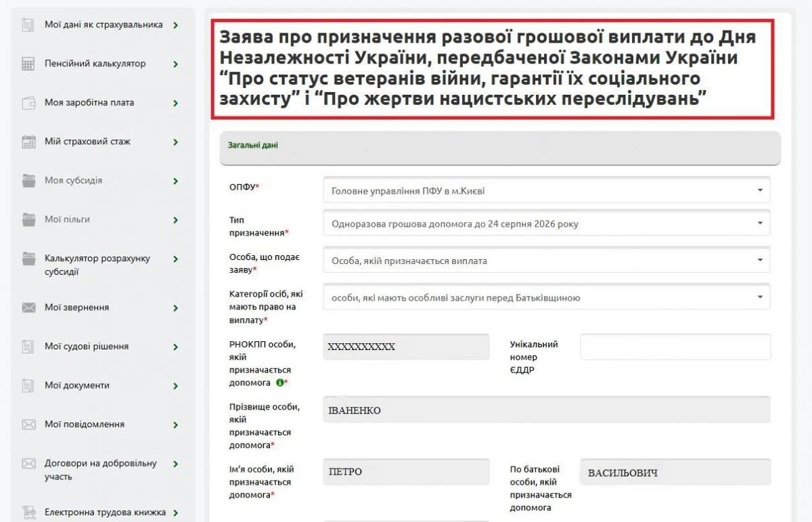Screen dimensions: 812x522
Task: Expand arrow next to Пенсійний калькулятор
Action: point(176,64)
